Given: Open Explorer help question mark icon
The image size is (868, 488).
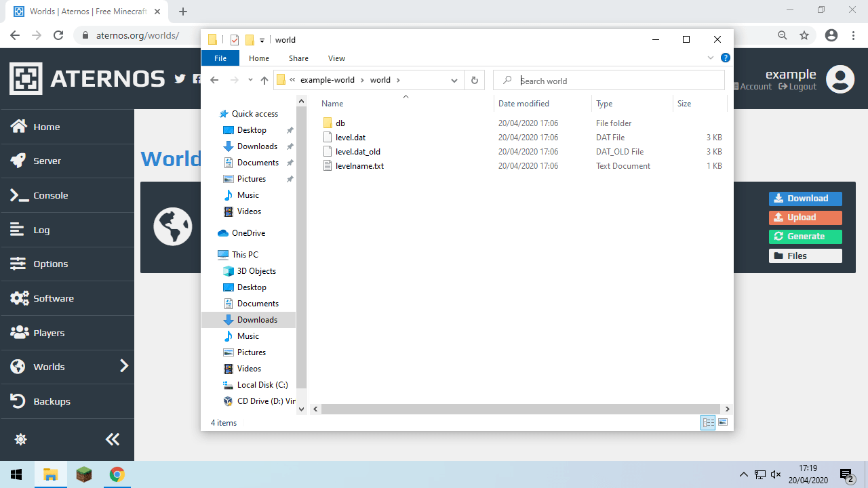Looking at the screenshot, I should coord(725,58).
